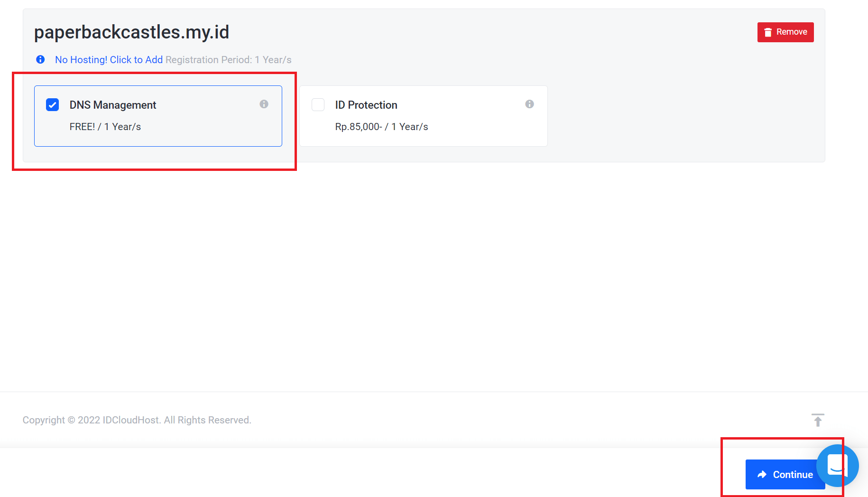Click the trash icon inside the Remove button
The height and width of the screenshot is (497, 868).
(x=768, y=32)
